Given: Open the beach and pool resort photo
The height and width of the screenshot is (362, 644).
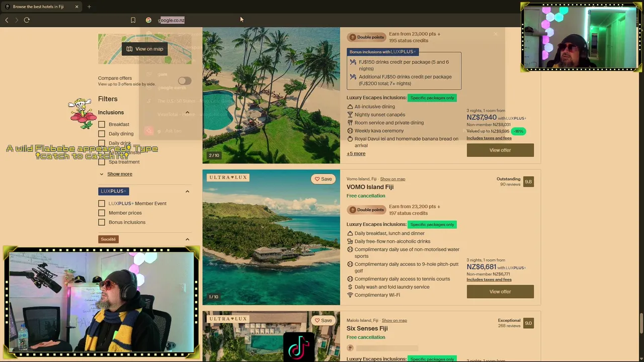Looking at the screenshot, I should [271, 96].
